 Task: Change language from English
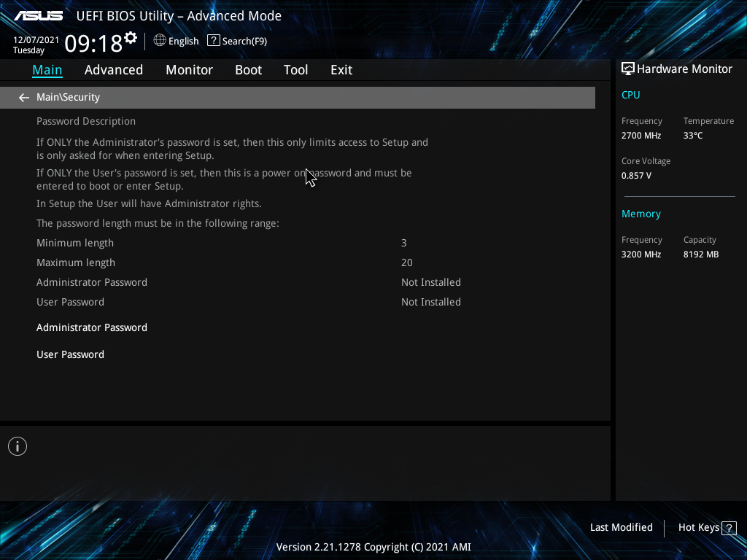coord(183,42)
